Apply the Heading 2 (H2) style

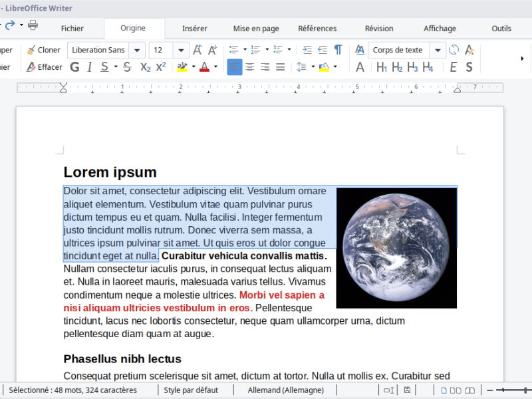point(397,67)
